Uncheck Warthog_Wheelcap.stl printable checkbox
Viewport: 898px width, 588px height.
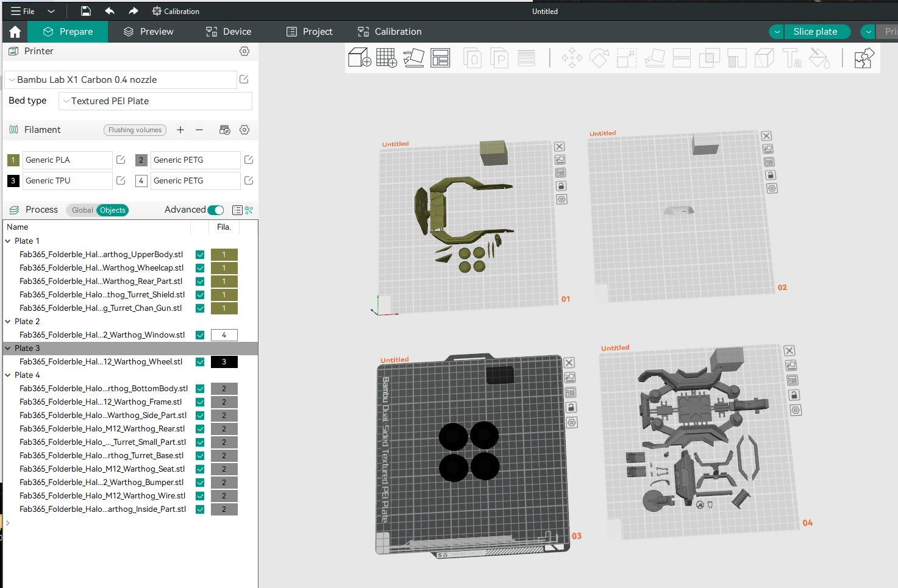coord(200,268)
